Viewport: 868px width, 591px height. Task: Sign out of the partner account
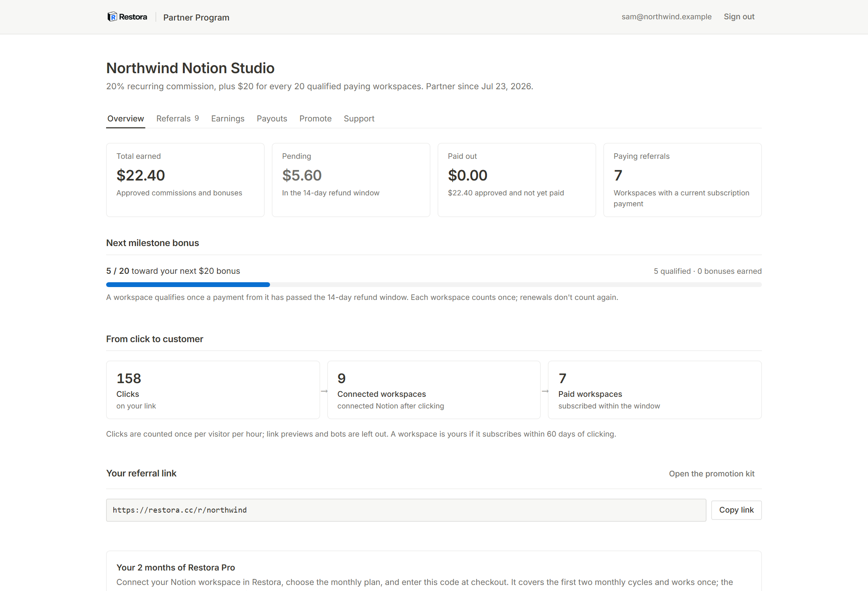pos(739,16)
